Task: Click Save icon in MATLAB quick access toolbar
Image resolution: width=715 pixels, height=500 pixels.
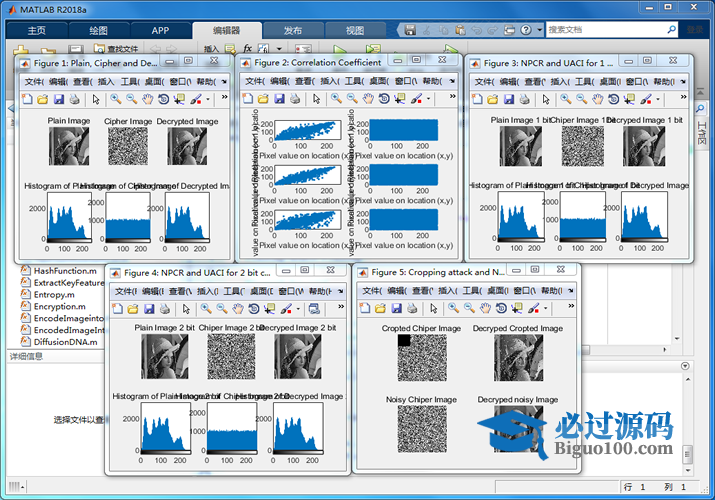Action: [410, 30]
